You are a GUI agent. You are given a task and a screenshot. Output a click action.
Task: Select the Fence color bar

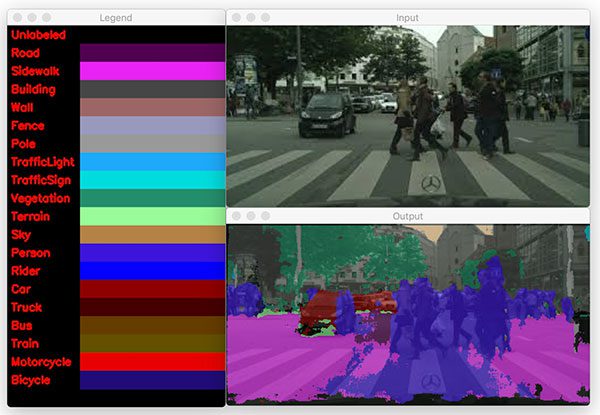click(152, 125)
